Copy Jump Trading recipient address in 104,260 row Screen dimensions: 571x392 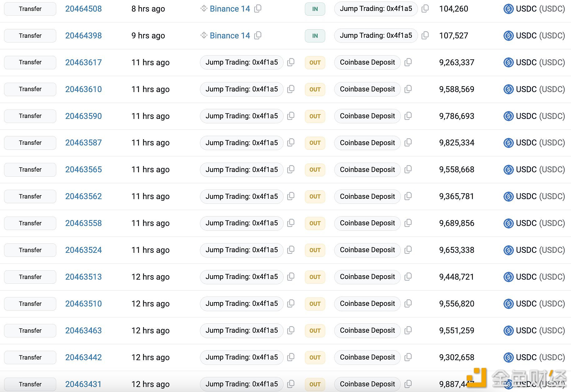click(x=425, y=9)
